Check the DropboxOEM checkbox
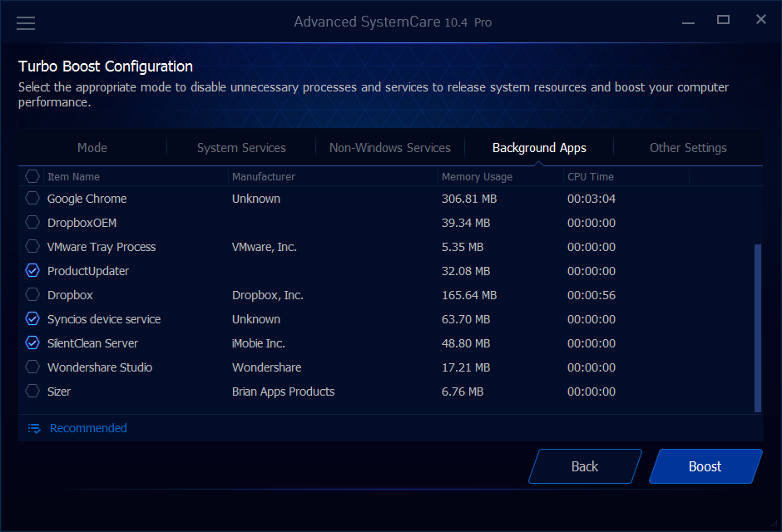Viewport: 782px width, 532px height. click(32, 222)
